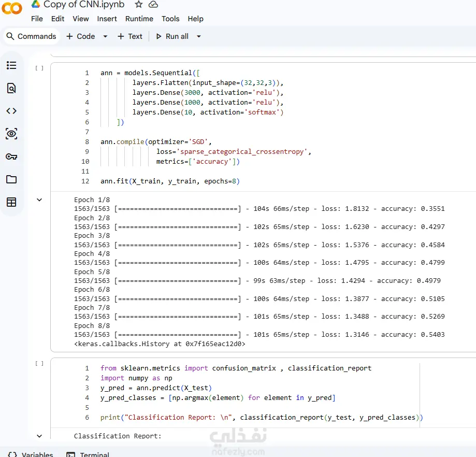Click the metrics=['accuracy'] line
Image resolution: width=476 pixels, height=457 pixels.
click(198, 162)
